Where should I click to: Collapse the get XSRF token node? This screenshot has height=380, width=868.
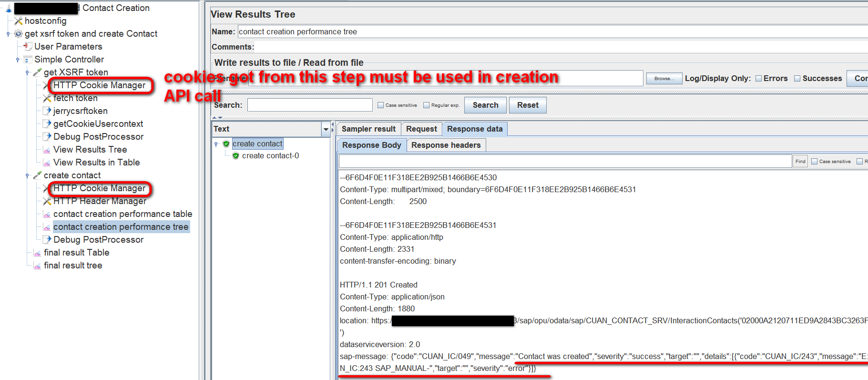coord(27,72)
